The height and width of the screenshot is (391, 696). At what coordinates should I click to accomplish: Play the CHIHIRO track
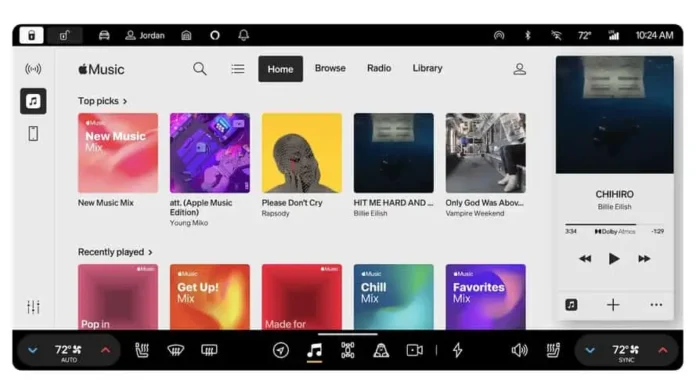click(614, 259)
